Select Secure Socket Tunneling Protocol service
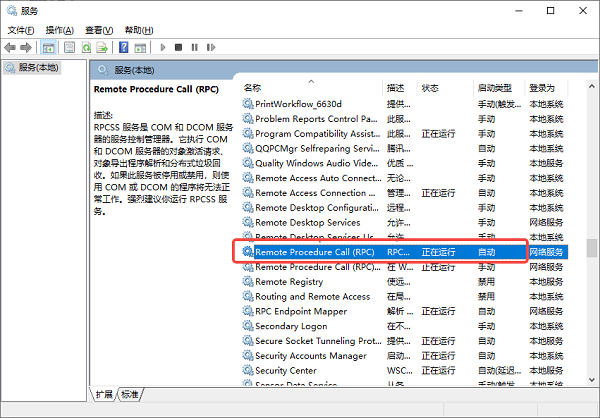600x418 pixels. point(404,341)
